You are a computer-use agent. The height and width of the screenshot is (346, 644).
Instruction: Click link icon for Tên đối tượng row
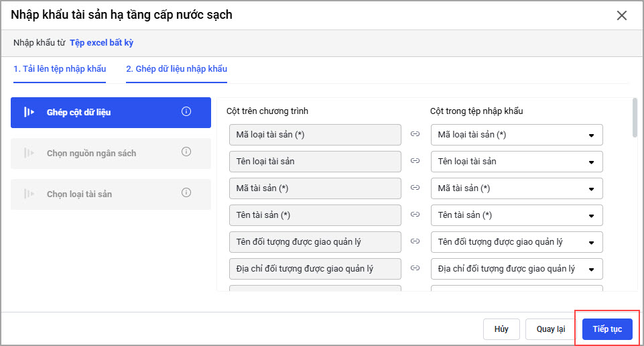415,242
